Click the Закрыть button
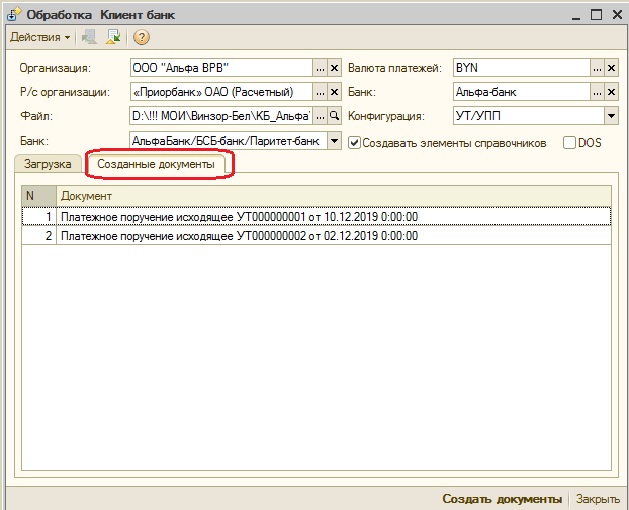This screenshot has height=510, width=629. click(x=598, y=499)
